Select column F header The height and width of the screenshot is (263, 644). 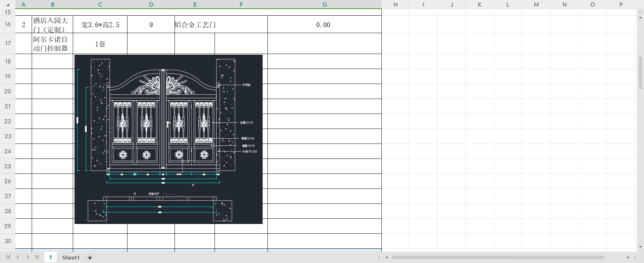[x=241, y=5]
